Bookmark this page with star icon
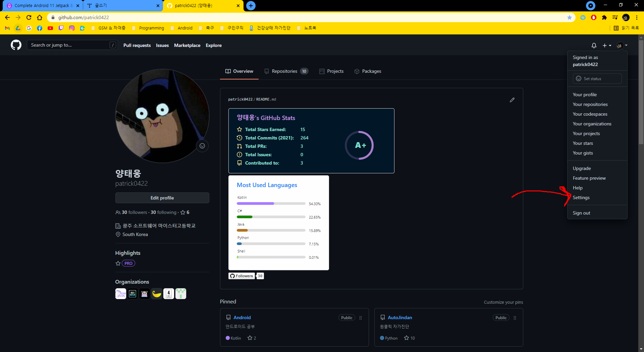 coord(569,17)
